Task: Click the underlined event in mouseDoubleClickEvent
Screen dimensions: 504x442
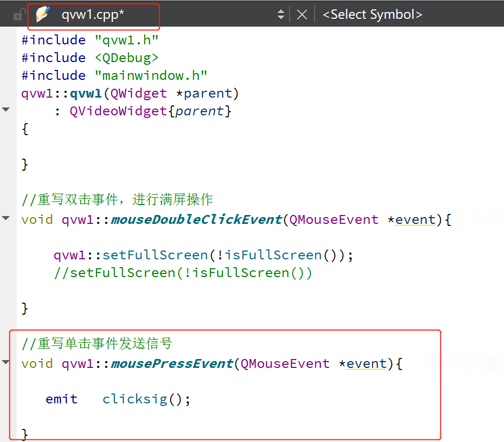Action: [x=415, y=220]
